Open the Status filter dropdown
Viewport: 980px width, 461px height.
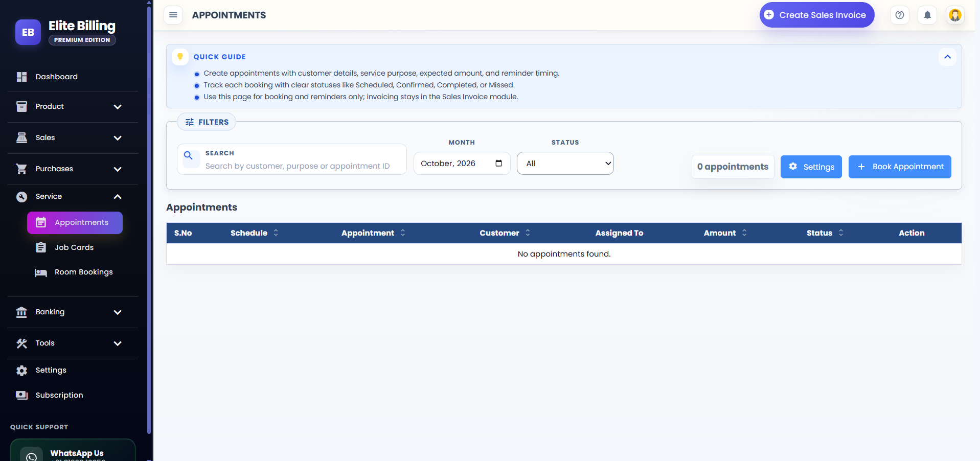click(x=565, y=163)
